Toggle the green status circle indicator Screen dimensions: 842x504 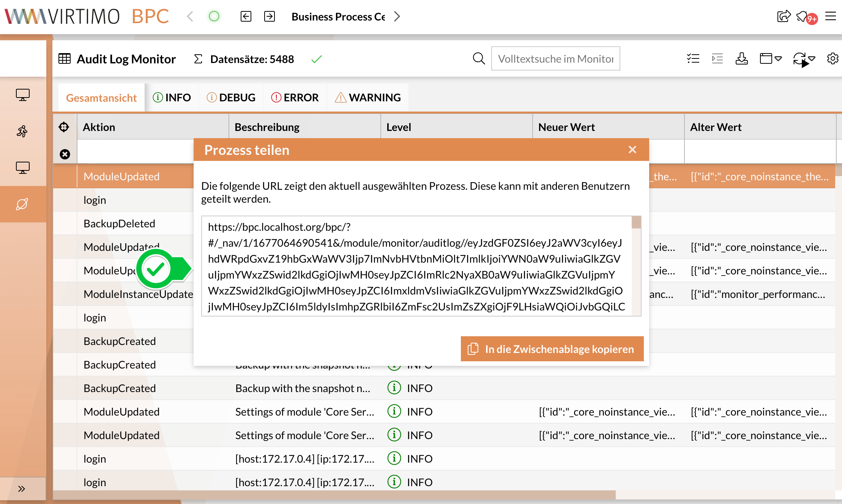(x=214, y=16)
